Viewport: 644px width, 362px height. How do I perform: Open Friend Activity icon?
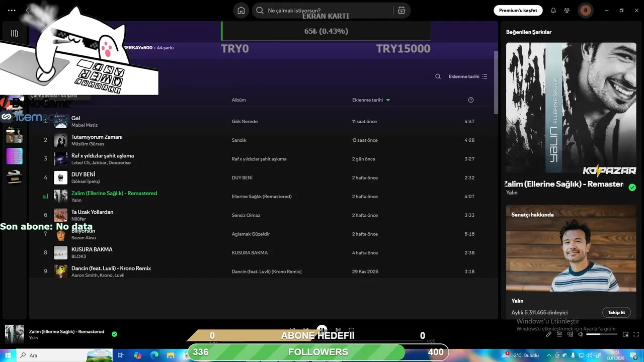pos(567,11)
